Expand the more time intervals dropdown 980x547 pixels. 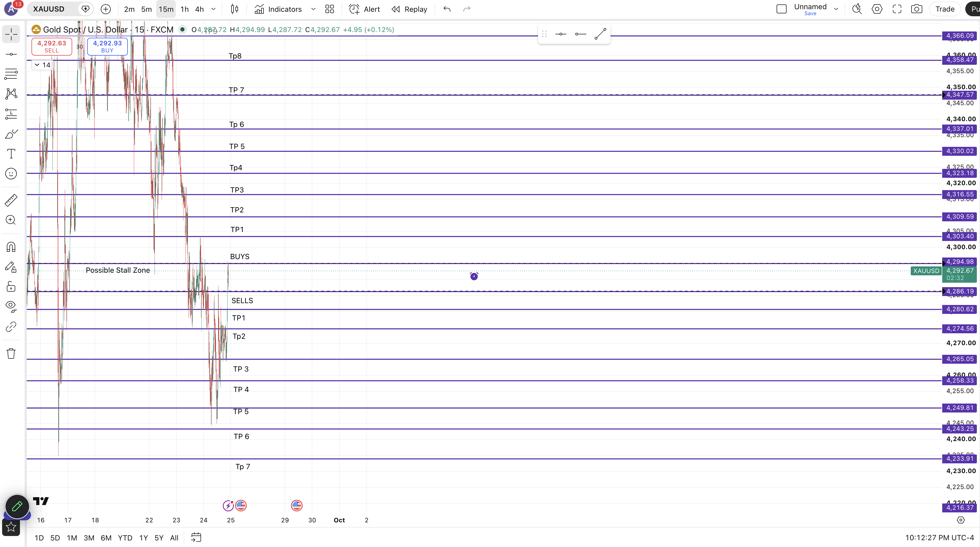[213, 9]
